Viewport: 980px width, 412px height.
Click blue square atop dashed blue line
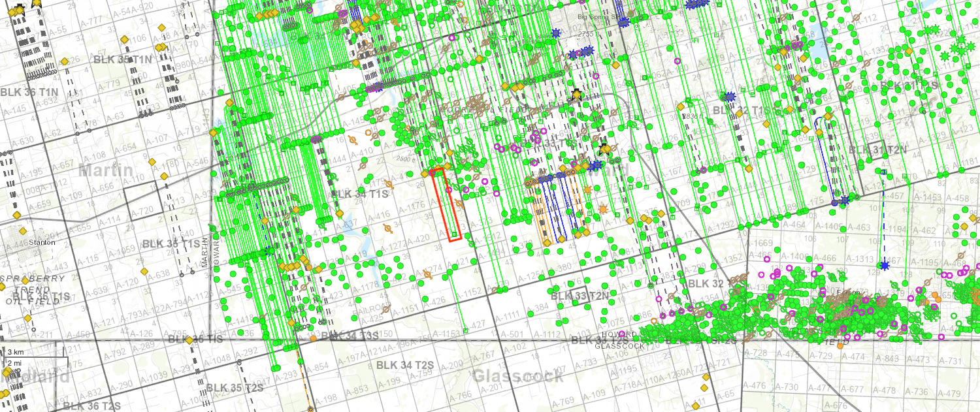(883, 172)
